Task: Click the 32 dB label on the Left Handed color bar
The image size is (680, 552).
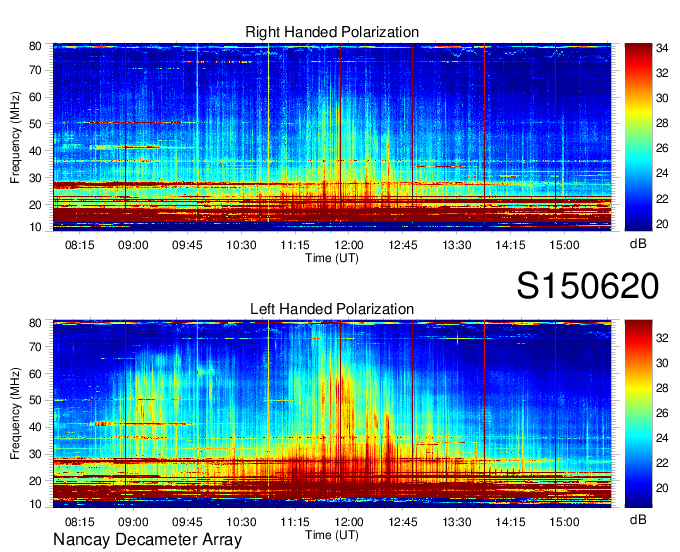Action: point(662,338)
